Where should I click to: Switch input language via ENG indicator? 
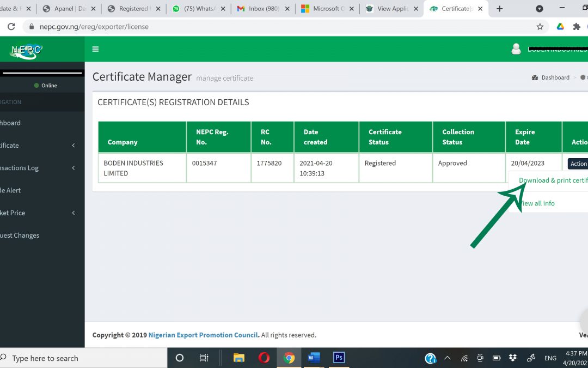(550, 359)
